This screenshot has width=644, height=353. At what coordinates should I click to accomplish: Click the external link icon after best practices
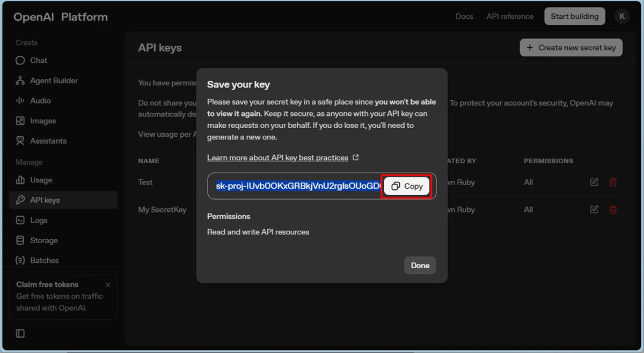355,158
